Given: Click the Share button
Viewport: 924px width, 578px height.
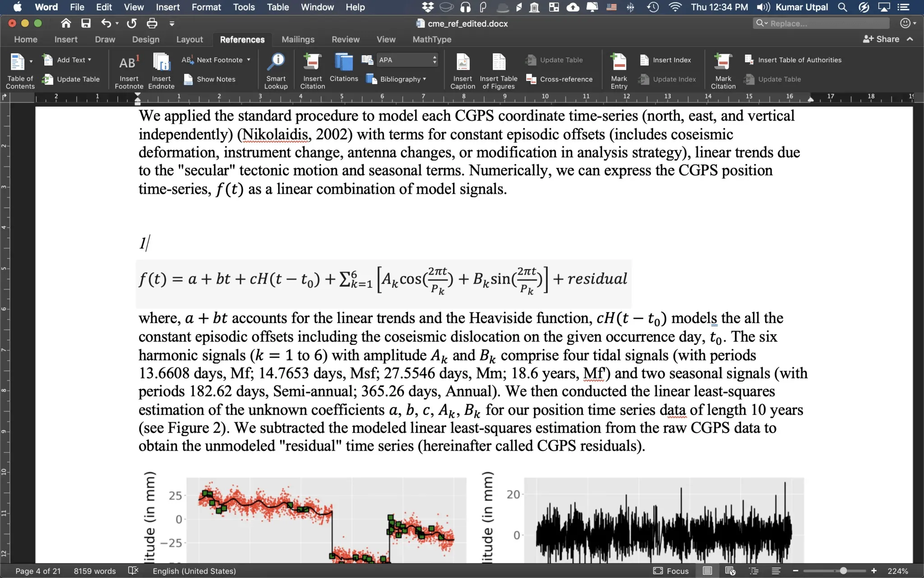Looking at the screenshot, I should [x=881, y=39].
